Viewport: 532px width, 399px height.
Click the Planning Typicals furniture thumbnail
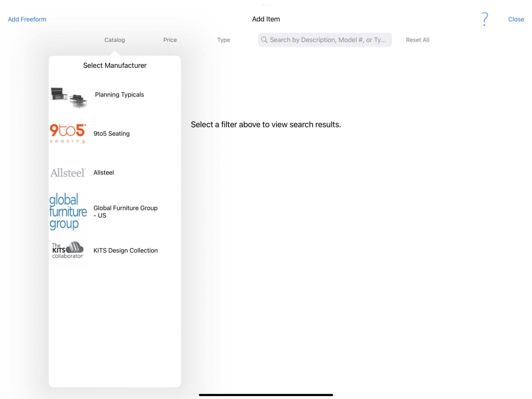point(68,98)
